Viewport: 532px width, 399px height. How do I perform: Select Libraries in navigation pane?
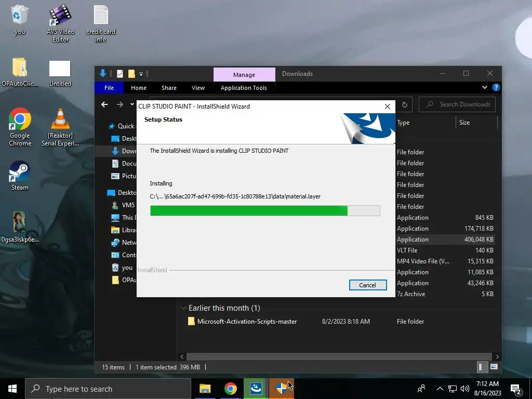point(124,230)
